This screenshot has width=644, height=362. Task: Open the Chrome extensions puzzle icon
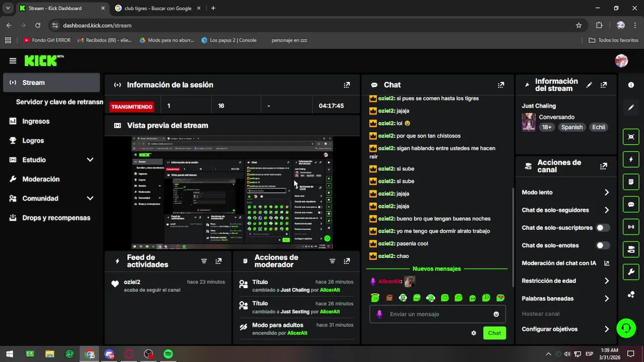click(599, 25)
